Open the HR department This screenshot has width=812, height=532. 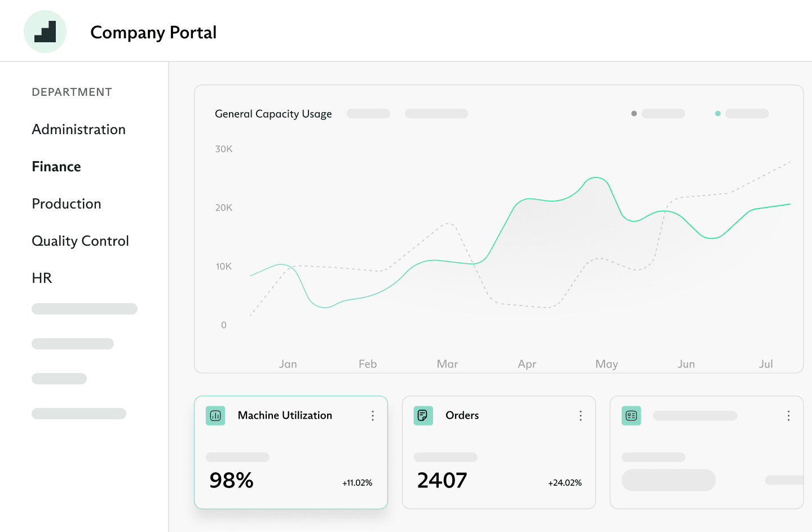(x=42, y=278)
